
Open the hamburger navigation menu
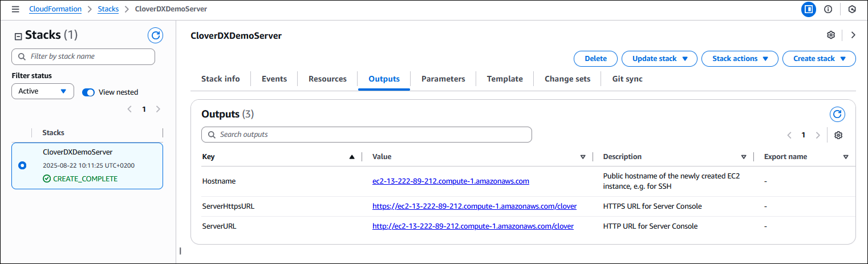[x=15, y=9]
